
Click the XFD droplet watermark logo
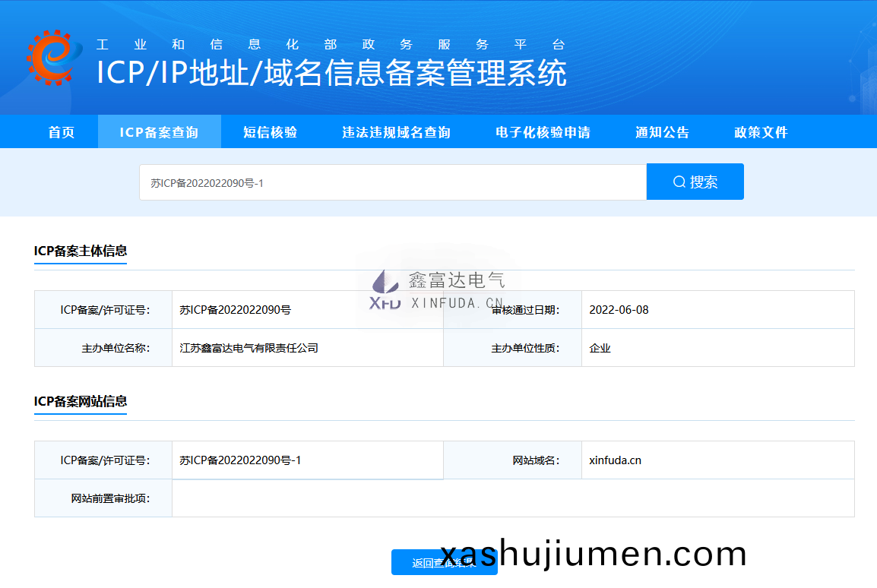[x=385, y=286]
